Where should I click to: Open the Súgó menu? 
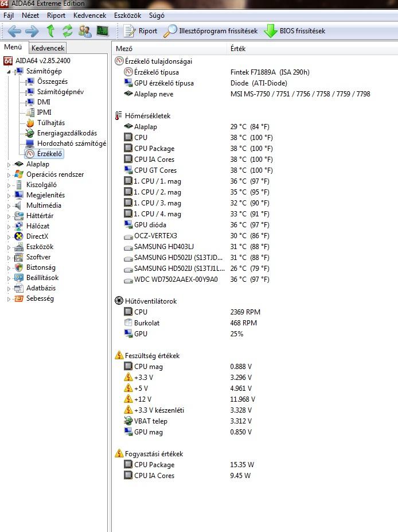click(157, 15)
